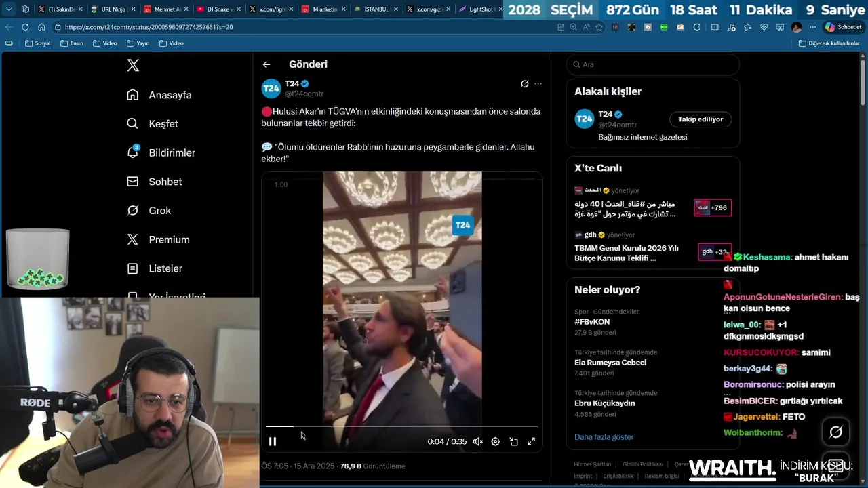
Task: Open the Ela Rumeysa Cebeci trend
Action: 610,363
